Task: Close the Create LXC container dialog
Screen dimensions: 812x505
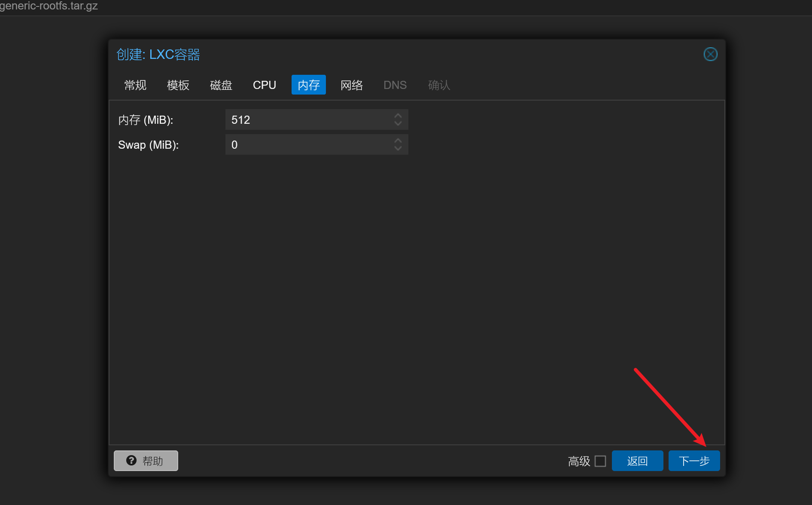Action: [x=710, y=54]
